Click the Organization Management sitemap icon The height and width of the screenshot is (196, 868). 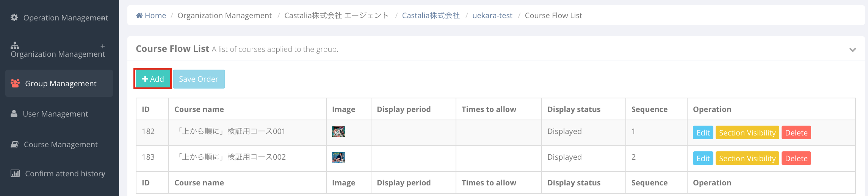15,45
